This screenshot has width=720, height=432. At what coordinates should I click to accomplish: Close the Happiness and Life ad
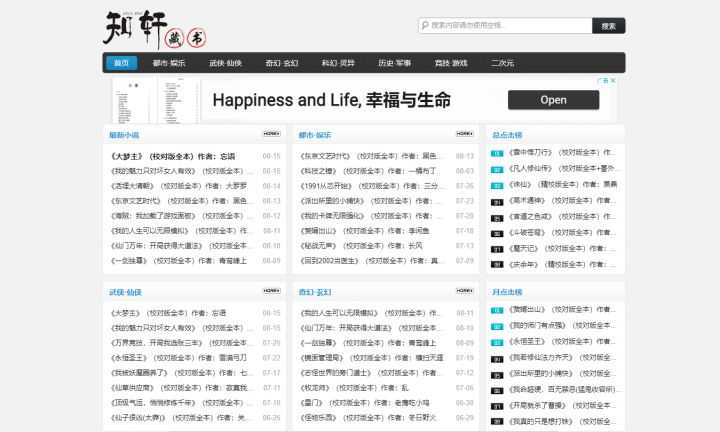613,80
